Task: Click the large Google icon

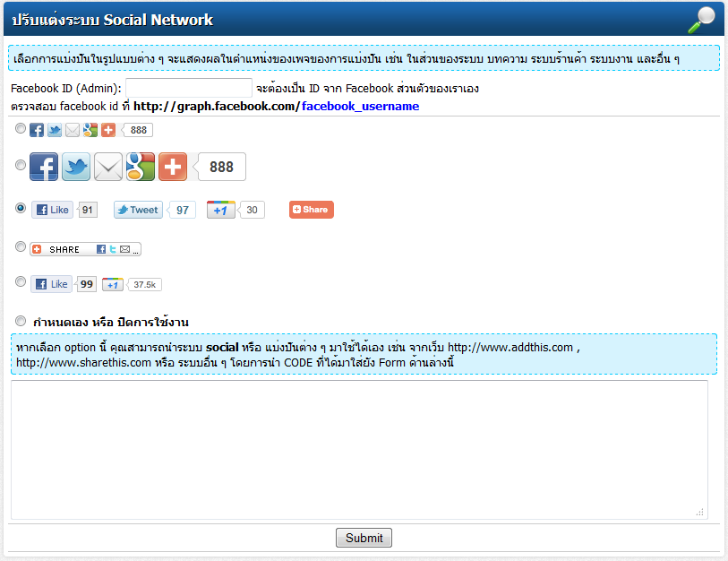Action: click(141, 167)
